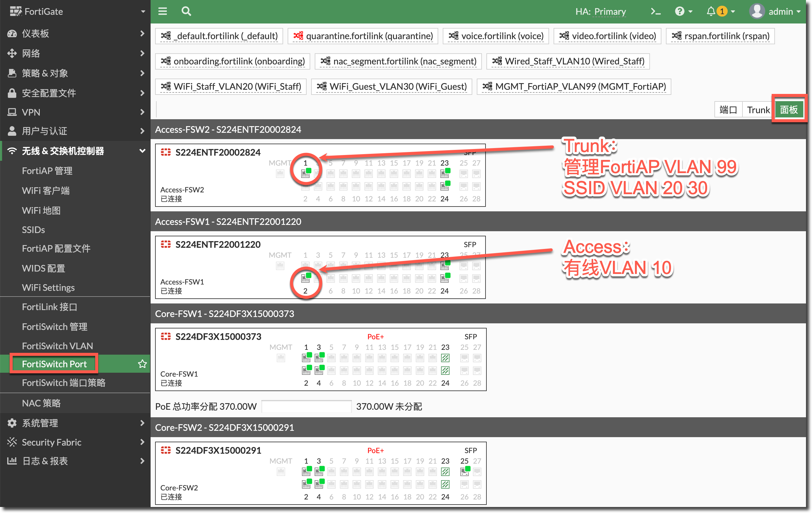Click the Wired_Staff_VLAN10 VLAN button
This screenshot has height=513, width=812.
coord(568,61)
